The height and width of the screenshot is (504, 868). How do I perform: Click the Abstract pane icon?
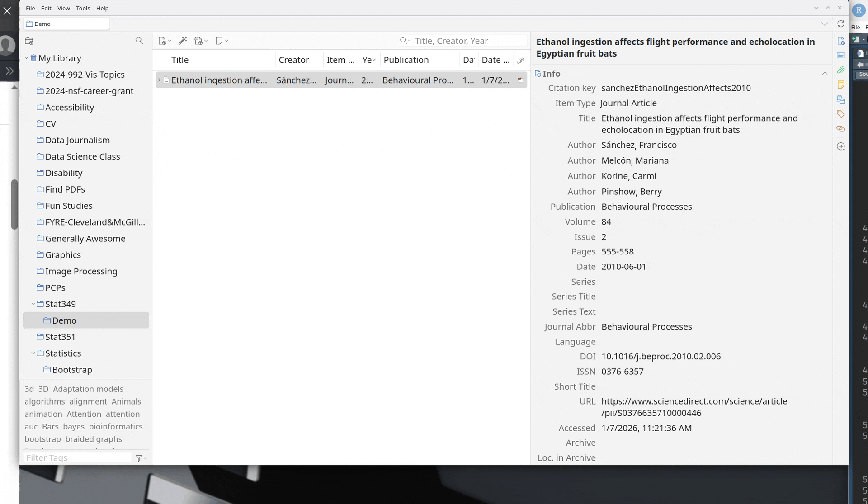coord(840,55)
